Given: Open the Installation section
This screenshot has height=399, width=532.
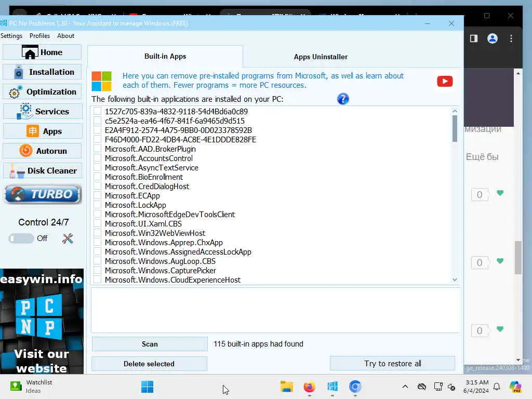Looking at the screenshot, I should [42, 72].
